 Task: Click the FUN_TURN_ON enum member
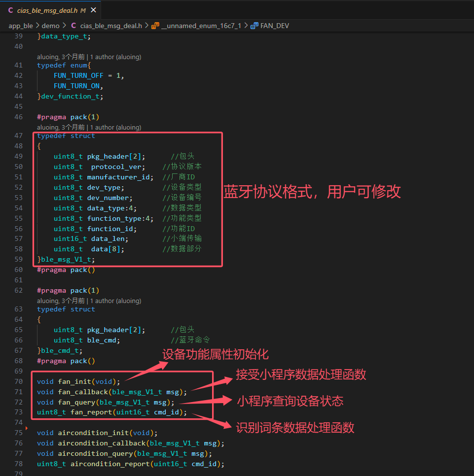point(76,86)
